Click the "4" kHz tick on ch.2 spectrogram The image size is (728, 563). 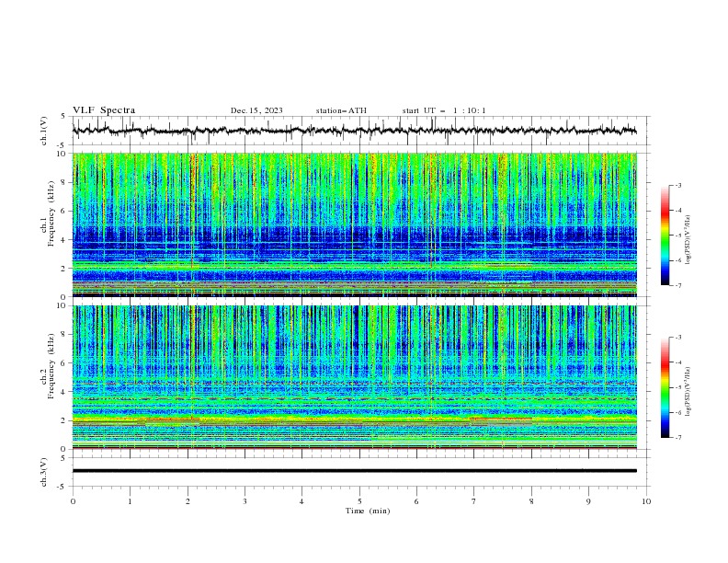pos(64,392)
